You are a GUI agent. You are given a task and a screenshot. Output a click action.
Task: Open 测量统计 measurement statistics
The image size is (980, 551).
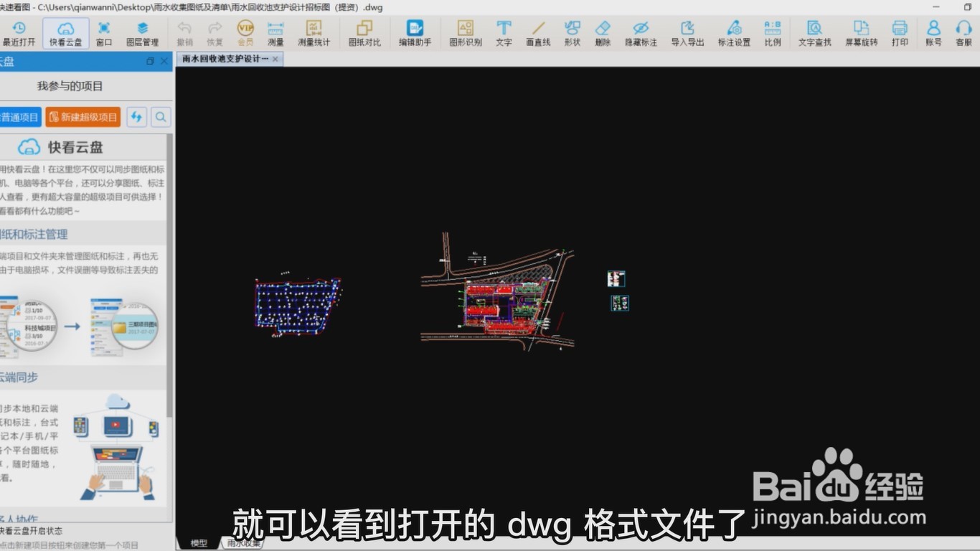click(314, 33)
